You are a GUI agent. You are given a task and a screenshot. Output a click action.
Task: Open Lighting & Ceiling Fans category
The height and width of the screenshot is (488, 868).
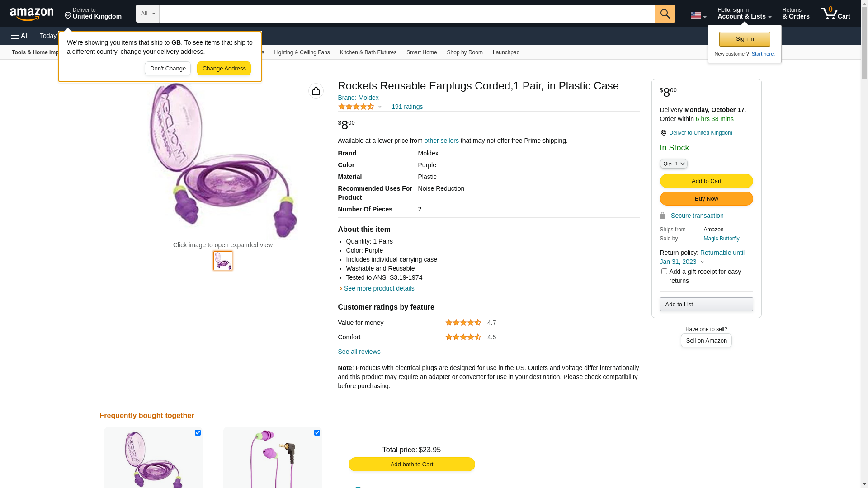[302, 52]
